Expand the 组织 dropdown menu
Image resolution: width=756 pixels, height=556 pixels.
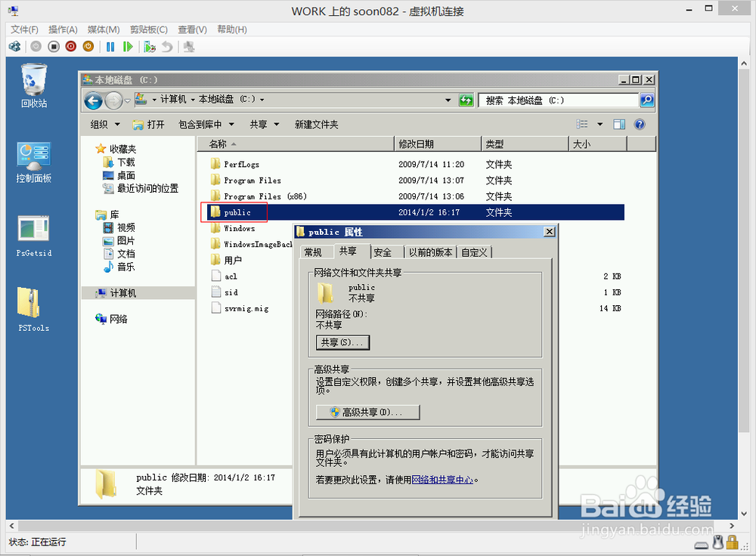coord(117,125)
